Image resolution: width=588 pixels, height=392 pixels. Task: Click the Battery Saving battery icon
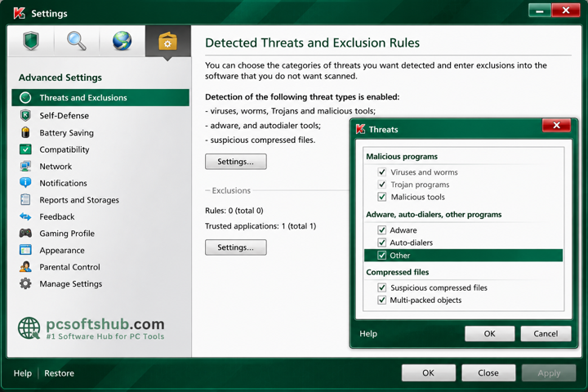(25, 132)
